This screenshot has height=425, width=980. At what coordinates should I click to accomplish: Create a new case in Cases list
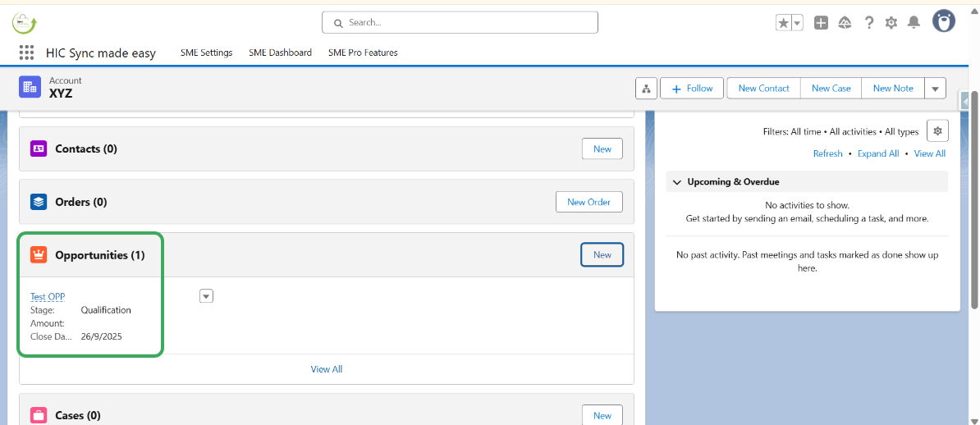point(602,415)
